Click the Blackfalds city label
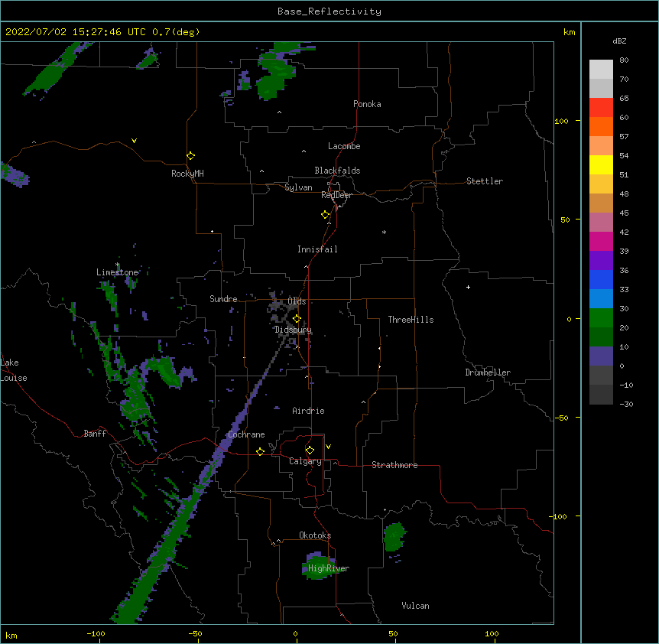 coord(337,171)
